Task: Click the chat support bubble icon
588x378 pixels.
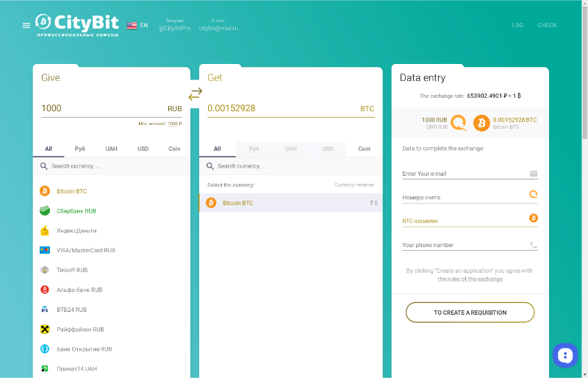Action: (x=564, y=355)
